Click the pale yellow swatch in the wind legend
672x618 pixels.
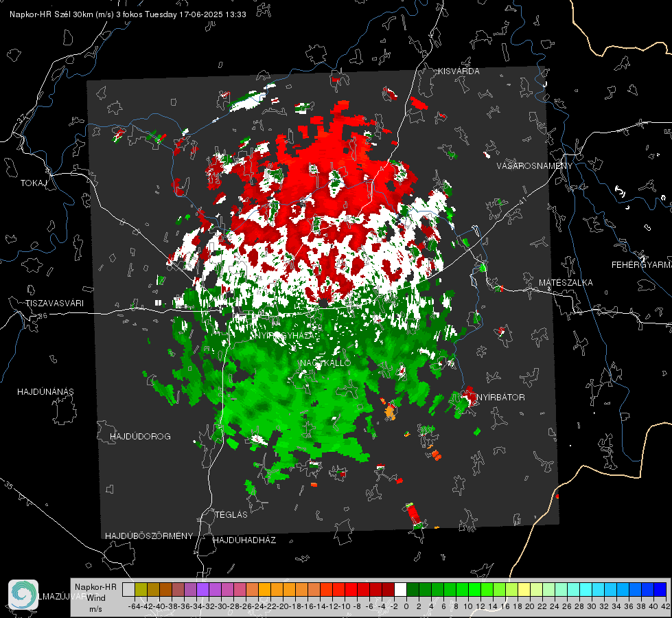tap(524, 589)
